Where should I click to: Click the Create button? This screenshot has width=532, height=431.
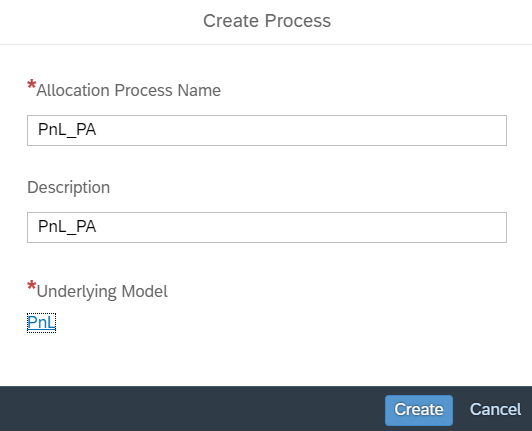pyautogui.click(x=419, y=410)
